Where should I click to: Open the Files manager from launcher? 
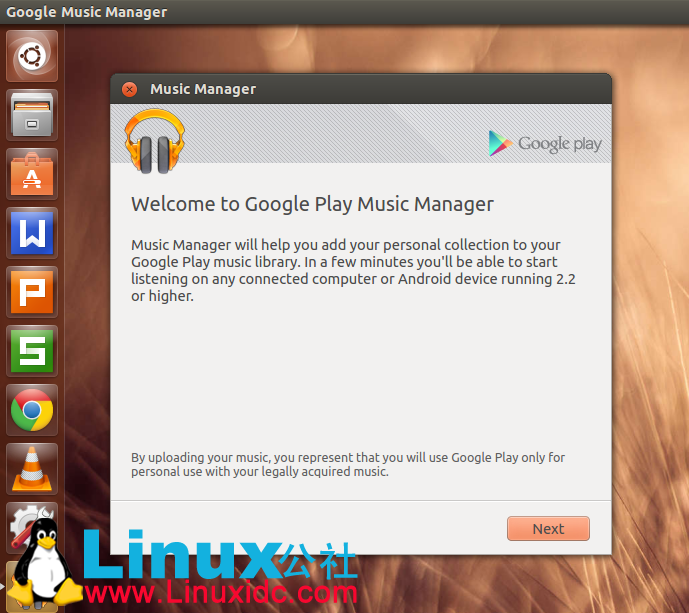[x=32, y=115]
